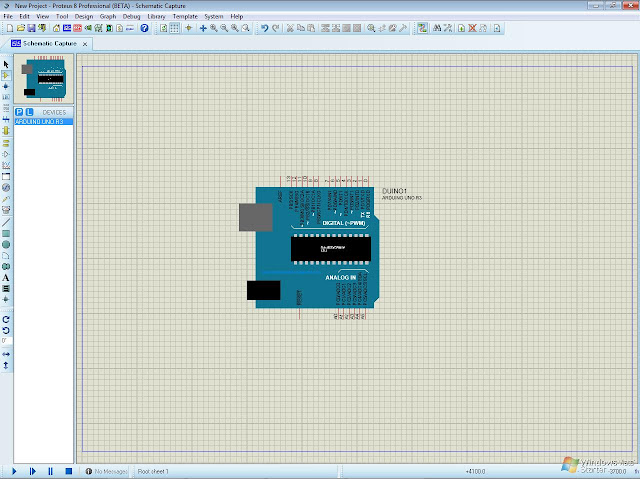Pick the Virtual Instruments tool
This screenshot has width=640, height=479.
(6, 210)
